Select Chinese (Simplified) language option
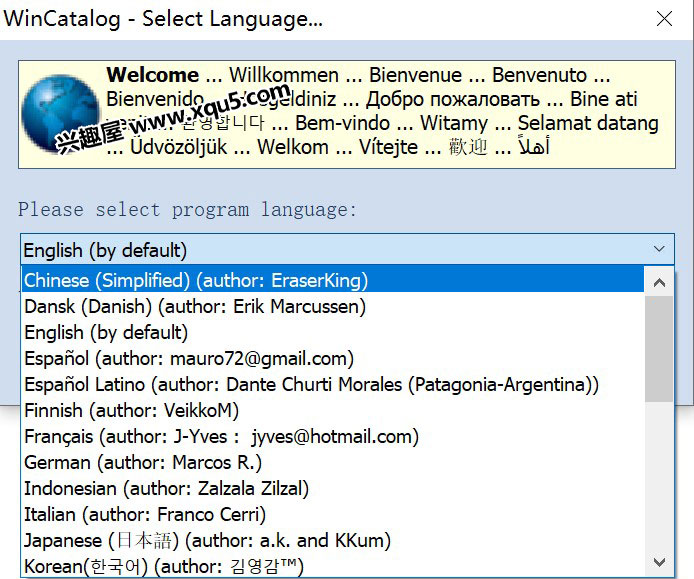Viewport: 694px width, 579px height. click(333, 280)
